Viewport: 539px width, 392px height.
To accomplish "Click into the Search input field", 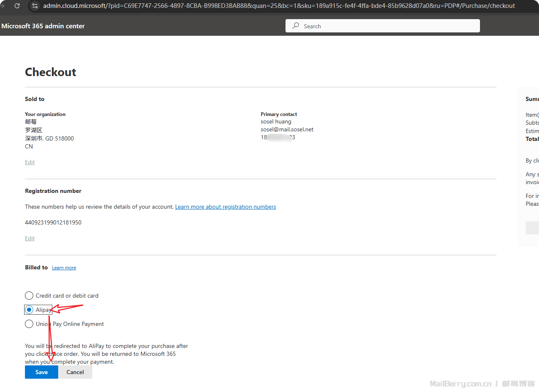I will [386, 26].
